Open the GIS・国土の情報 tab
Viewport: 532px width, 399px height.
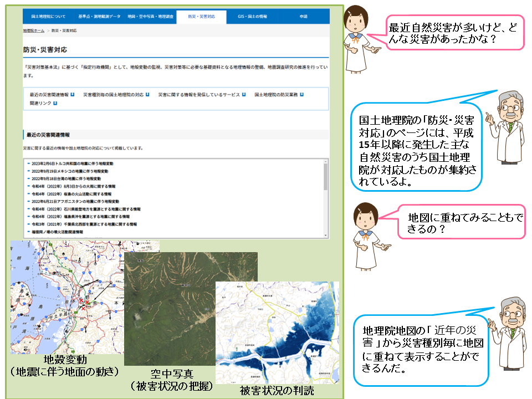pyautogui.click(x=253, y=16)
